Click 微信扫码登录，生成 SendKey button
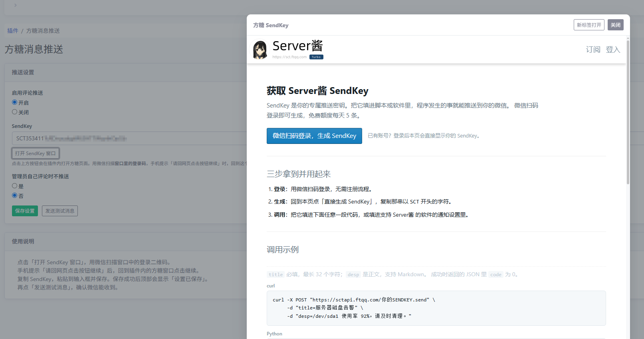644x339 pixels. 314,136
